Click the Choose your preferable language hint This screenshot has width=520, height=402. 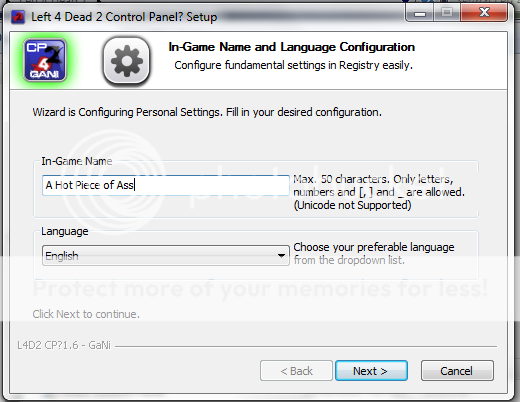374,253
